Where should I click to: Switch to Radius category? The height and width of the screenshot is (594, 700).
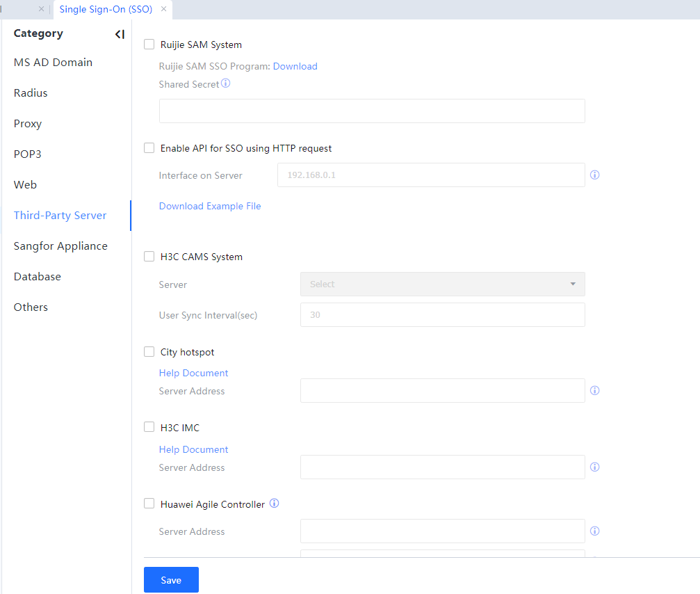(31, 93)
